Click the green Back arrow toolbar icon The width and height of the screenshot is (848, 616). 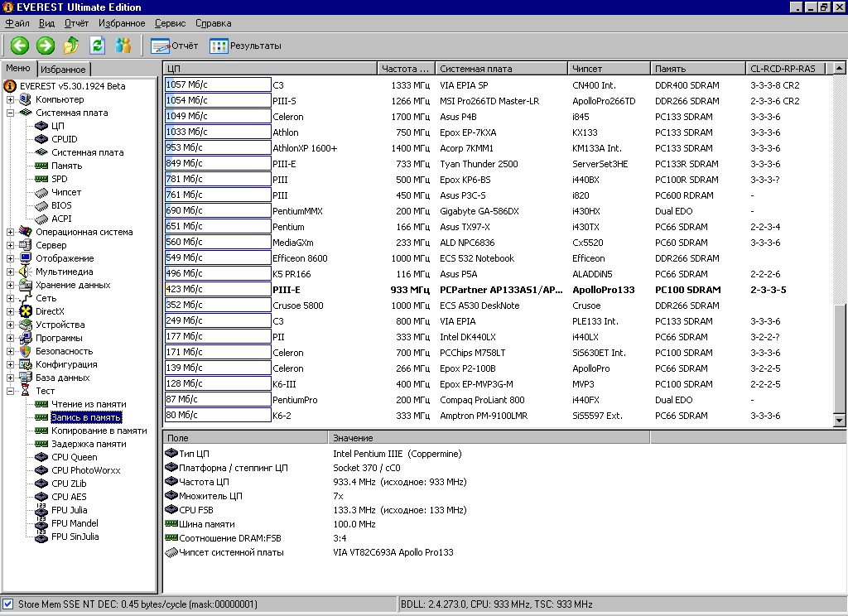tap(19, 46)
